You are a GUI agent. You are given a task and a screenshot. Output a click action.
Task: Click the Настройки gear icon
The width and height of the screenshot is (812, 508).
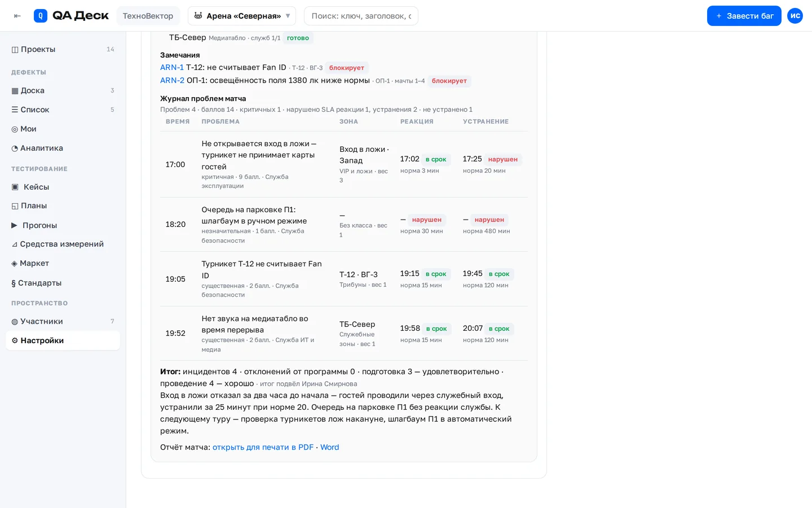tap(15, 340)
